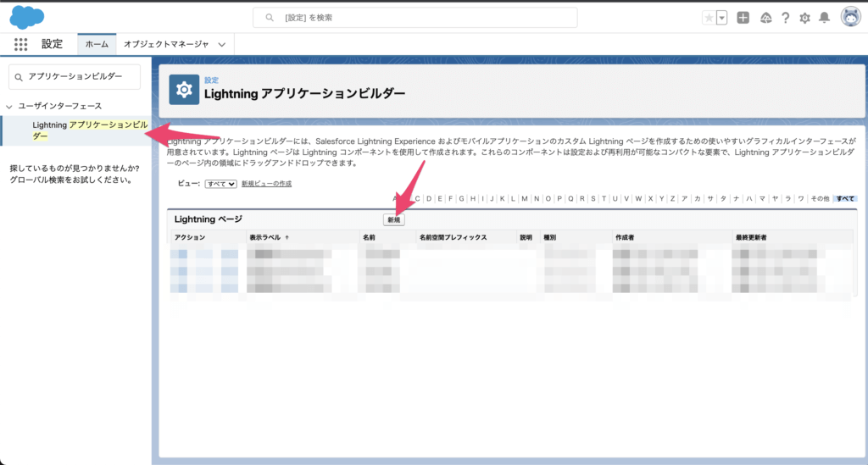Click the 新規ビューの作成 link

(266, 184)
